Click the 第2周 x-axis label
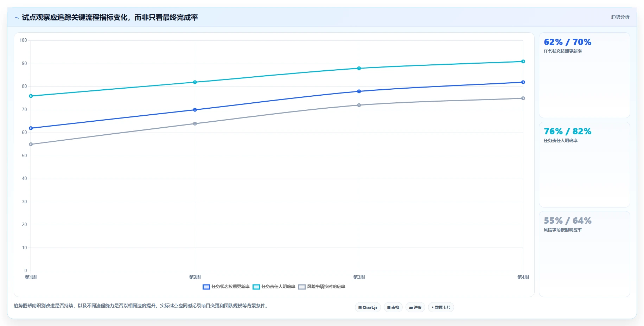The height and width of the screenshot is (326, 644). point(195,277)
